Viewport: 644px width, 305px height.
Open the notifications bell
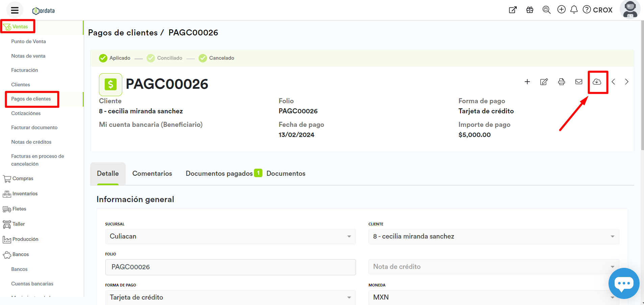574,10
